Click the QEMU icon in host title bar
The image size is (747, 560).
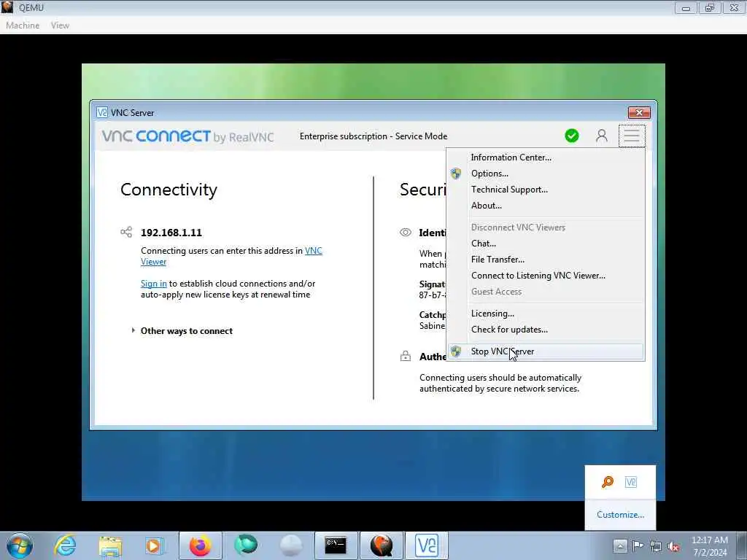(x=7, y=7)
